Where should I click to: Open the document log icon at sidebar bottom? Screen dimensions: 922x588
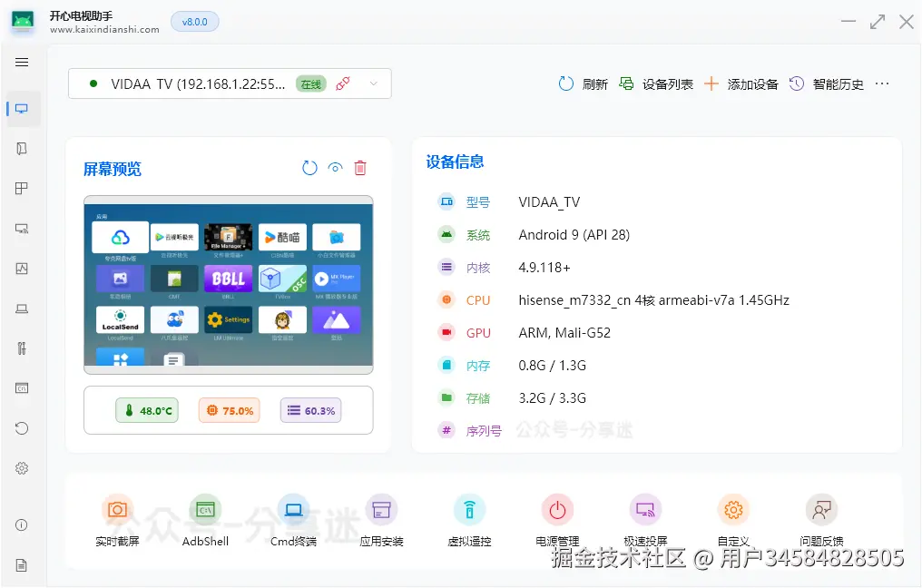click(22, 565)
